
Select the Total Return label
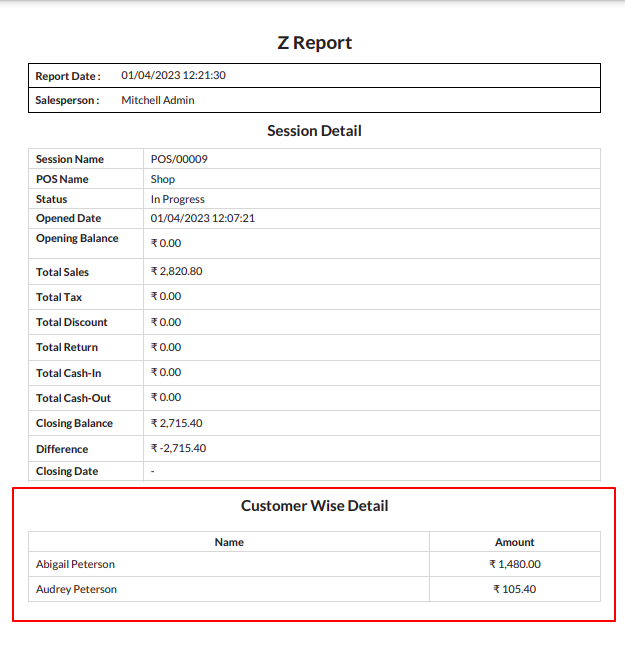pyautogui.click(x=67, y=347)
